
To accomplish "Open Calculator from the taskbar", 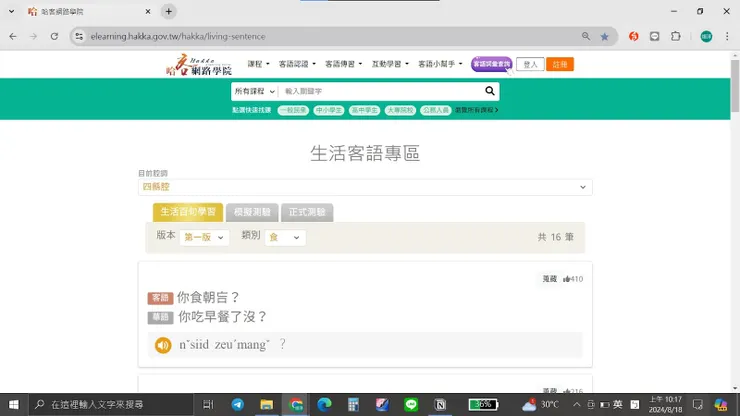I will (x=353, y=405).
